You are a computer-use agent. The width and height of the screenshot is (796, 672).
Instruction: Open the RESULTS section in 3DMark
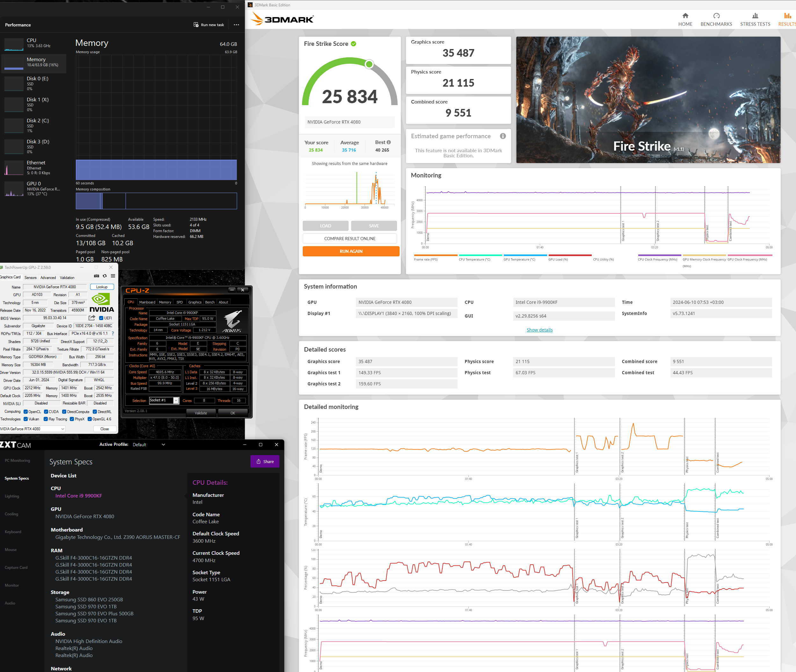[787, 20]
